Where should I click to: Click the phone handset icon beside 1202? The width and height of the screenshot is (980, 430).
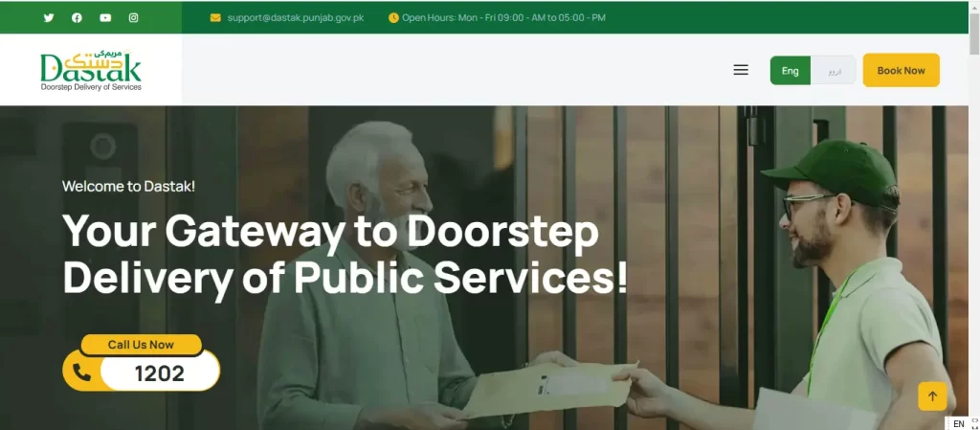click(82, 373)
